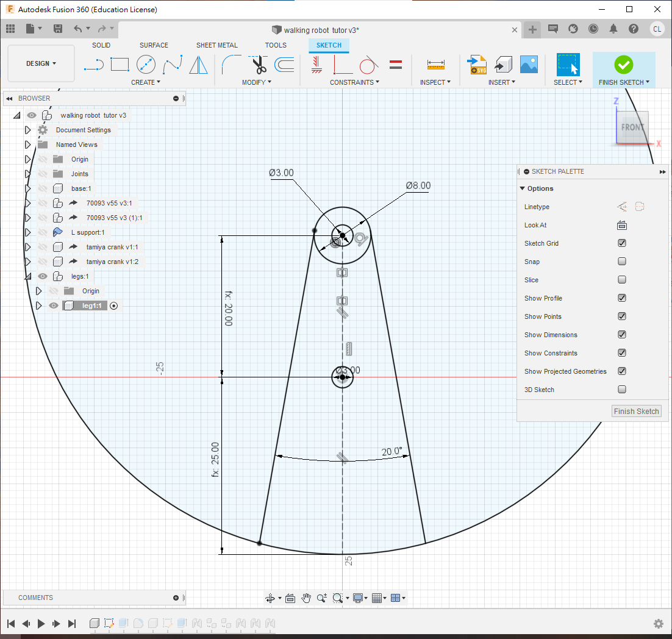Select the Fit Point Spline tool
The width and height of the screenshot is (672, 639).
(x=173, y=64)
